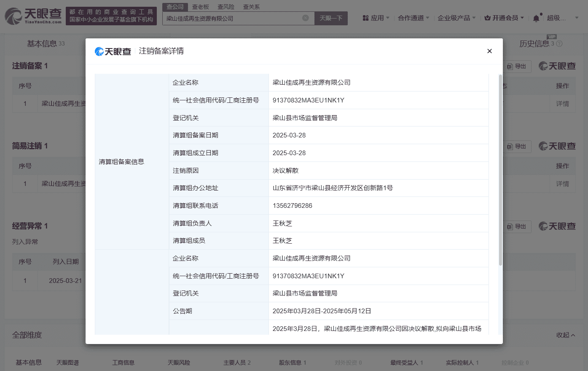
Task: Export the 简易注销 section data
Action: pyautogui.click(x=517, y=146)
